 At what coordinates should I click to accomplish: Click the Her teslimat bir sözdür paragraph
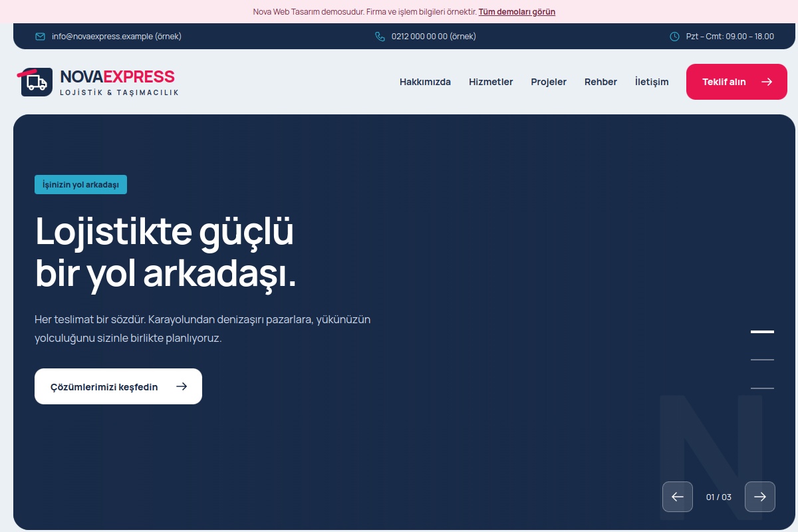[x=203, y=329]
